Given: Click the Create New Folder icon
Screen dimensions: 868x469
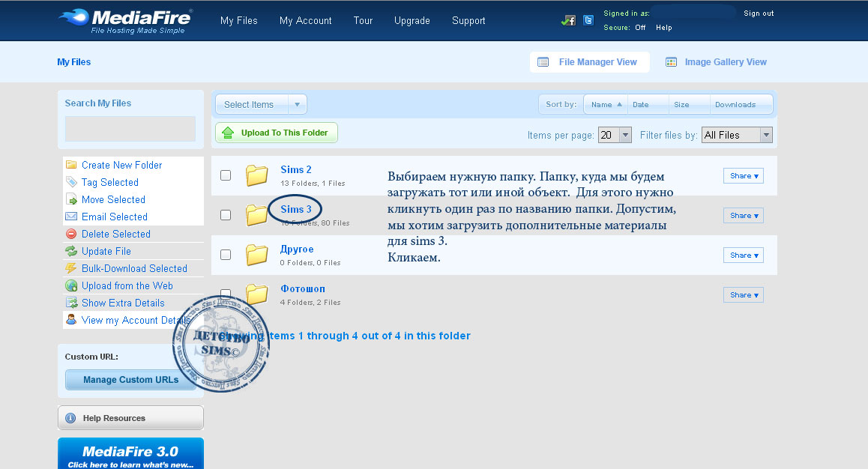Looking at the screenshot, I should (71, 165).
